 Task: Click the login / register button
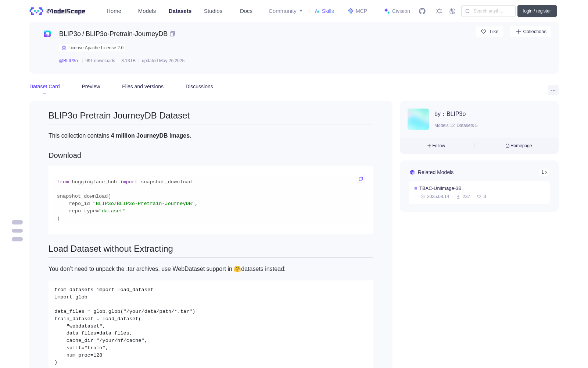coord(537,11)
